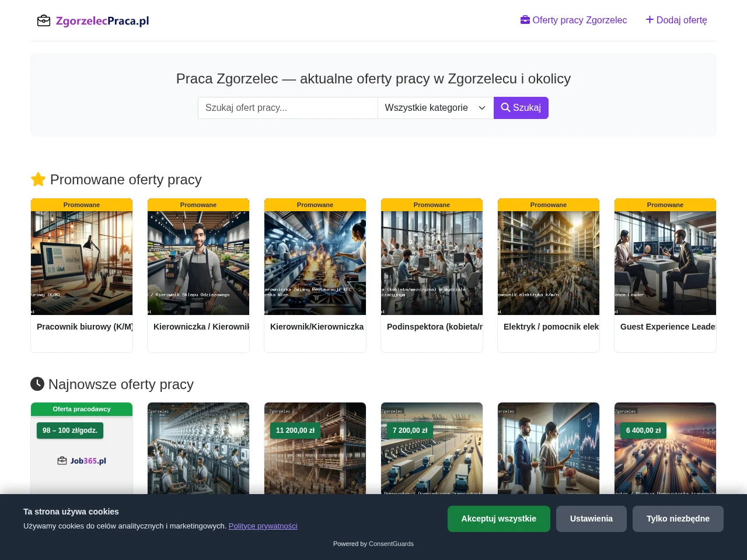Click the Guest Experience Leader title

(x=668, y=327)
